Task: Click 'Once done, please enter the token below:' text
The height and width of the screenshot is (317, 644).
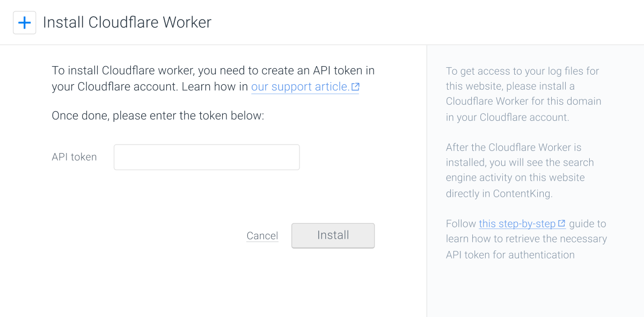Action: click(x=158, y=116)
